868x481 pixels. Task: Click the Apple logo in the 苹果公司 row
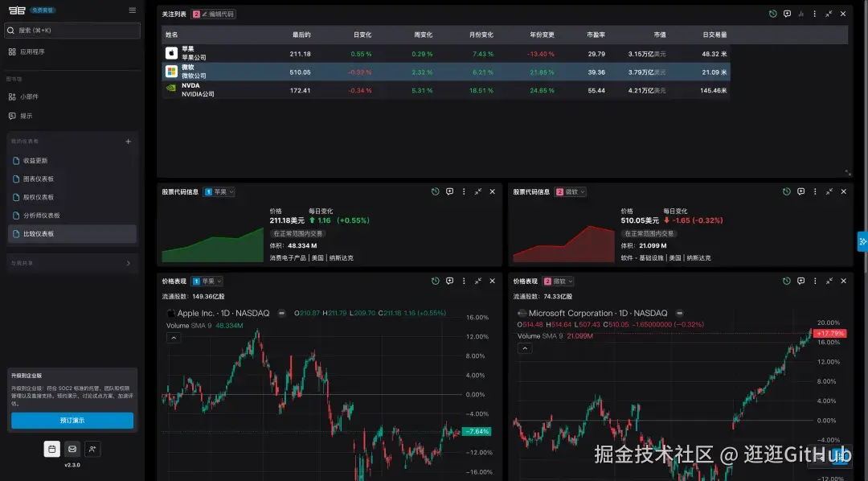[x=172, y=53]
